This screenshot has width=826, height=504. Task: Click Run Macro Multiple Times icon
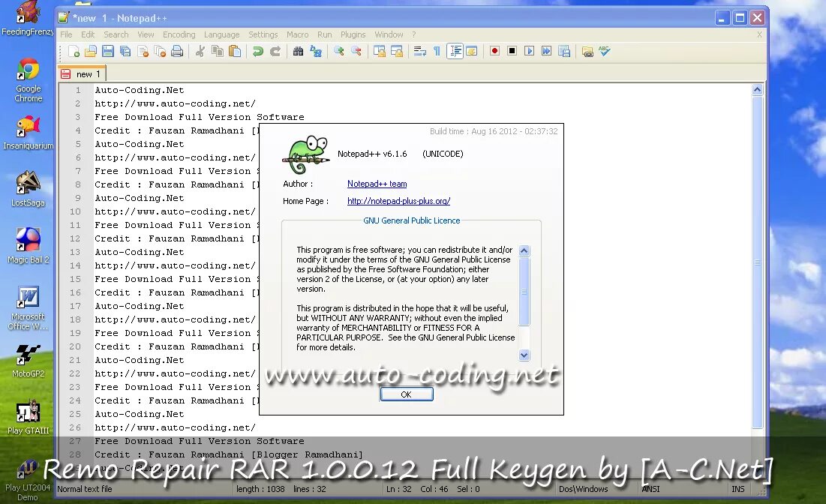tap(547, 51)
